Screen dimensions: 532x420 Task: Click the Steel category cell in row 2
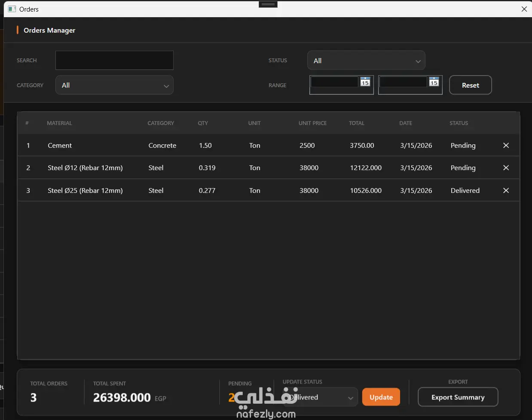point(156,168)
